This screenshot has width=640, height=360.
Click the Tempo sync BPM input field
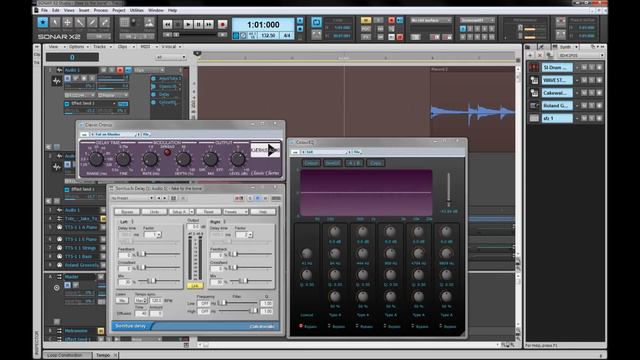tap(156, 300)
